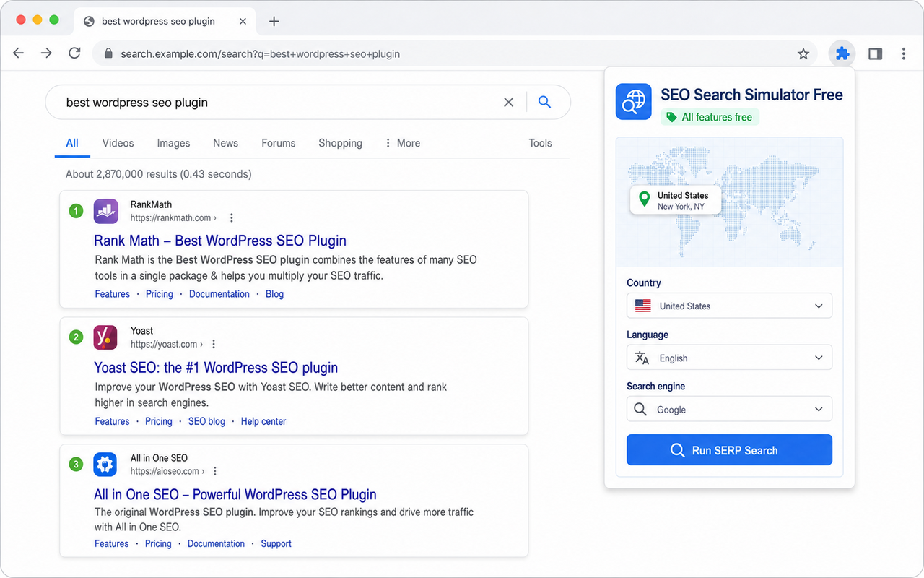Open the More search filters menu
The height and width of the screenshot is (578, 924).
point(402,143)
